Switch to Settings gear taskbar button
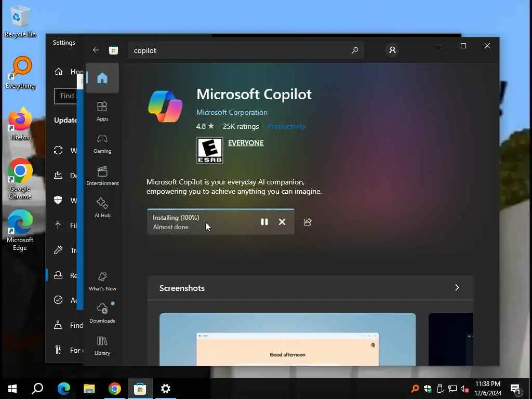532x399 pixels. tap(166, 389)
